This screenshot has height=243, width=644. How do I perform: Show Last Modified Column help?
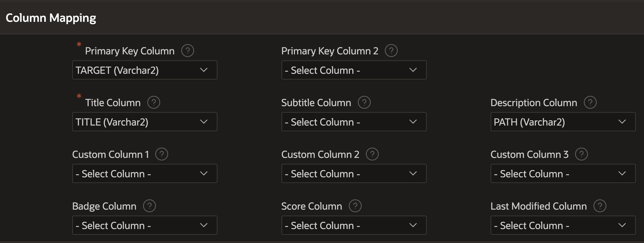[x=600, y=206]
